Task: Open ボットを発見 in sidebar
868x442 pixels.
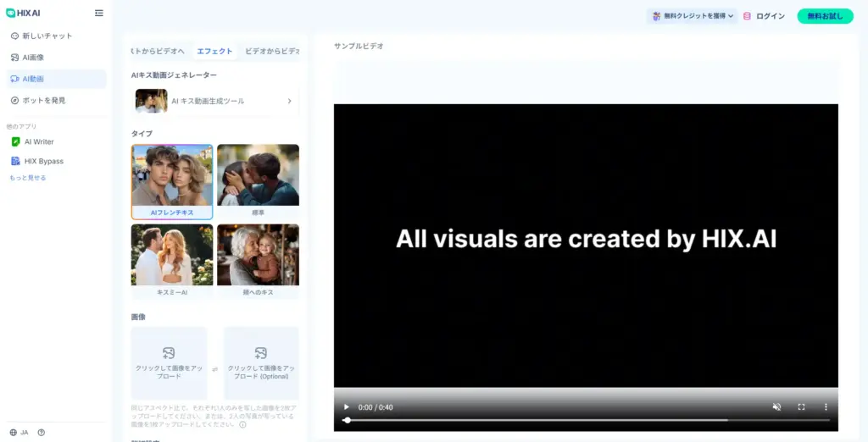Action: coord(56,101)
